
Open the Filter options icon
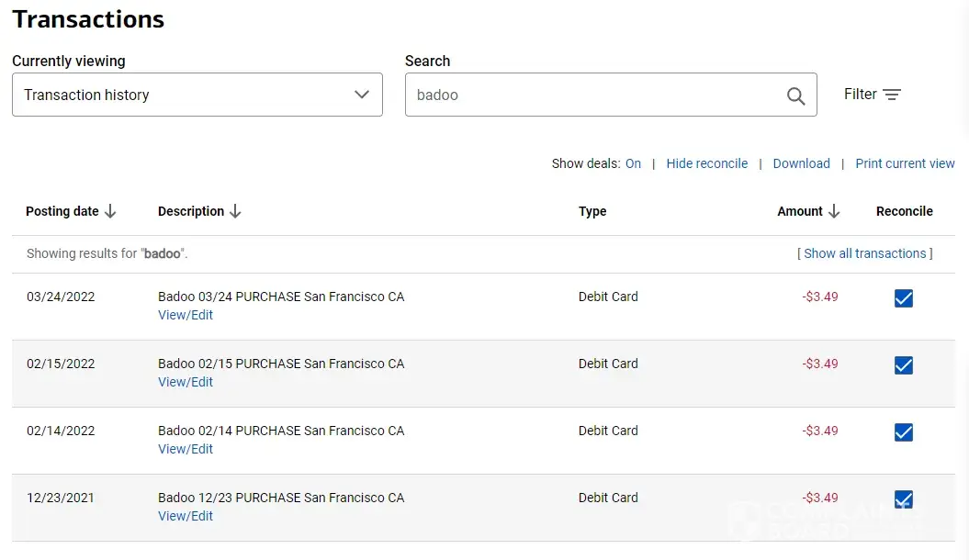tap(891, 95)
